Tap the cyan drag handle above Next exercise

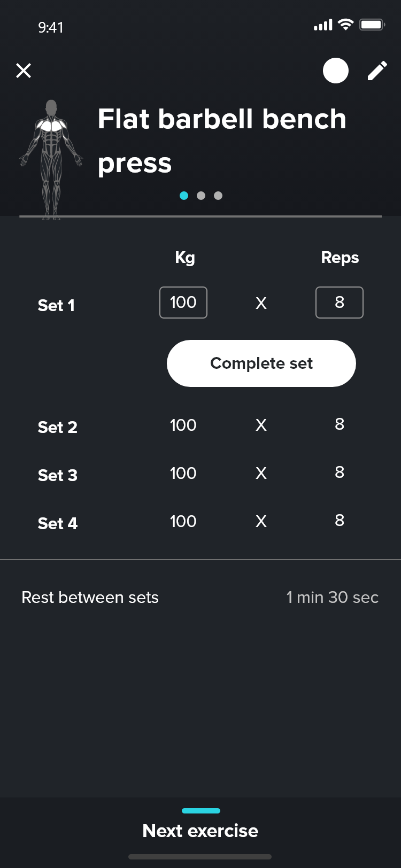[201, 811]
